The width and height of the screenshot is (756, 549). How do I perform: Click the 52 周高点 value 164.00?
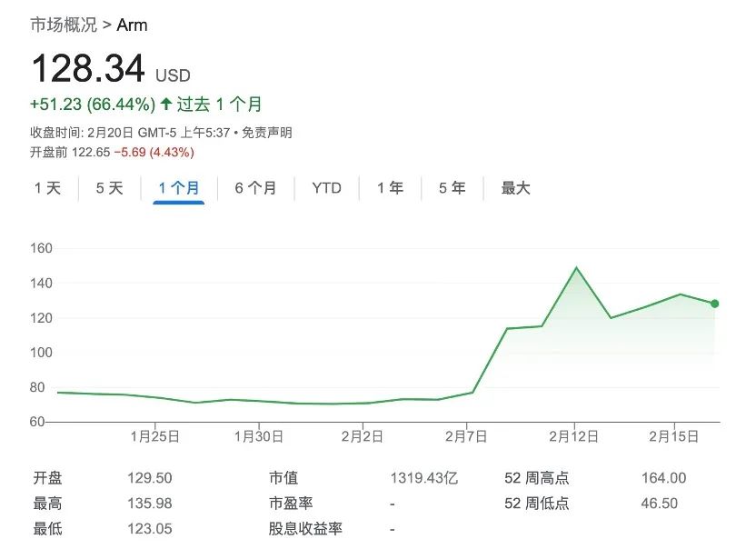pos(663,478)
